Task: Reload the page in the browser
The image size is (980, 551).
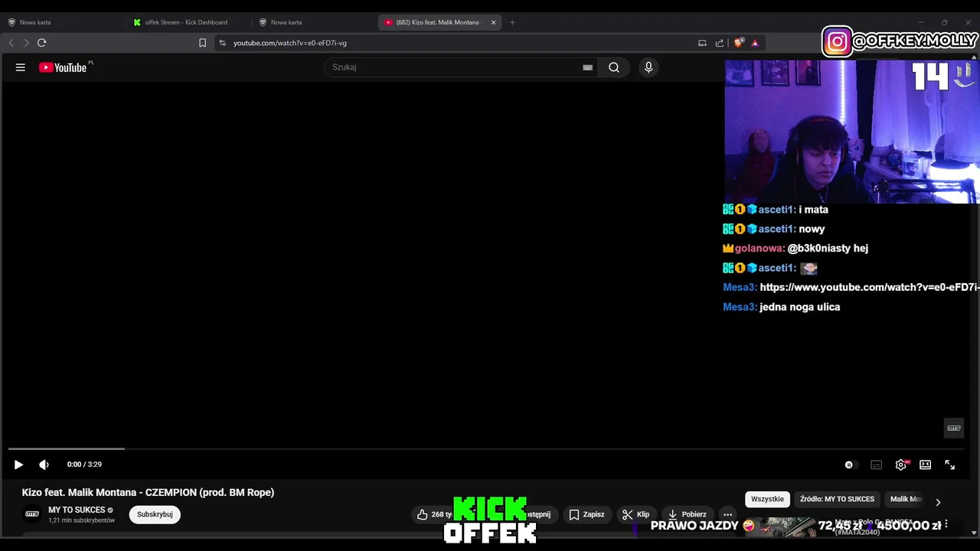Action: pos(41,43)
